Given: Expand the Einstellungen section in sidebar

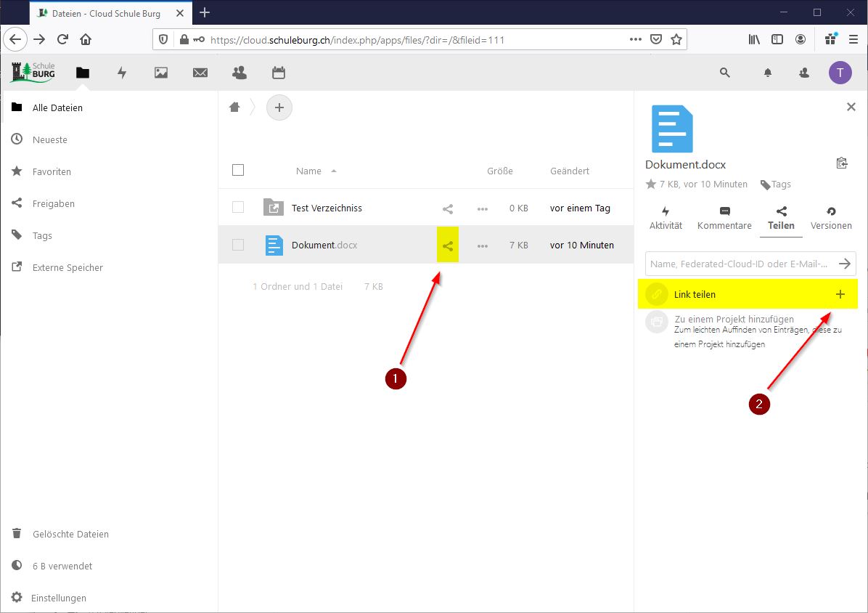Looking at the screenshot, I should coord(59,598).
